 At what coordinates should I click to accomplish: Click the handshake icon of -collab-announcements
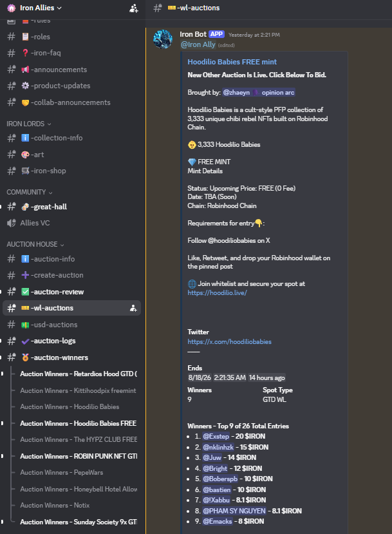point(25,102)
